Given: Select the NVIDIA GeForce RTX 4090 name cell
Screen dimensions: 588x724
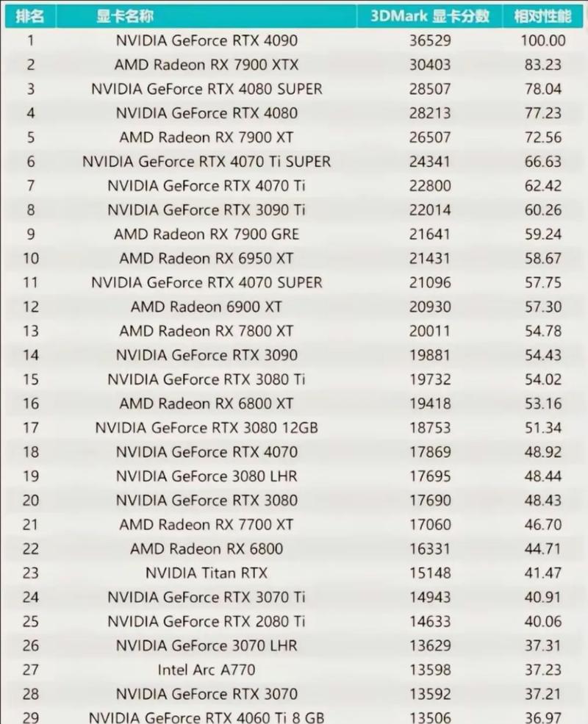Looking at the screenshot, I should [207, 40].
